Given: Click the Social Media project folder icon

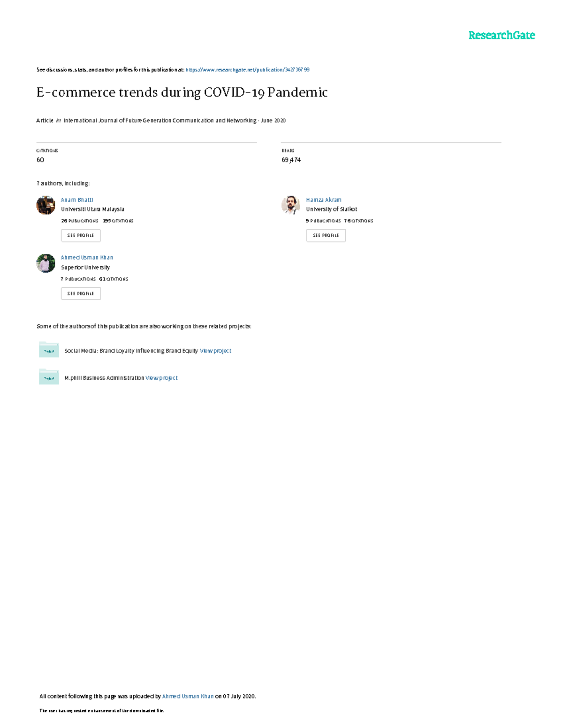Looking at the screenshot, I should click(49, 350).
